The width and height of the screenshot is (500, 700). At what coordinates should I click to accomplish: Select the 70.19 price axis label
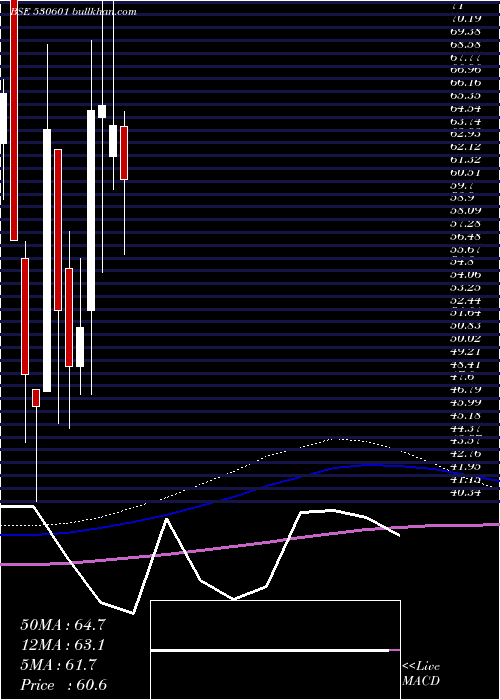[x=465, y=18]
